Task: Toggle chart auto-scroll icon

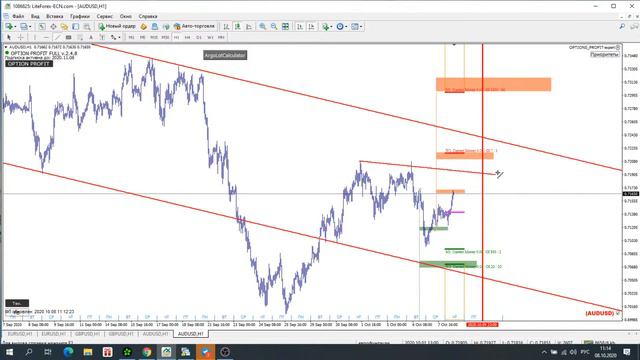Action: pos(300,27)
